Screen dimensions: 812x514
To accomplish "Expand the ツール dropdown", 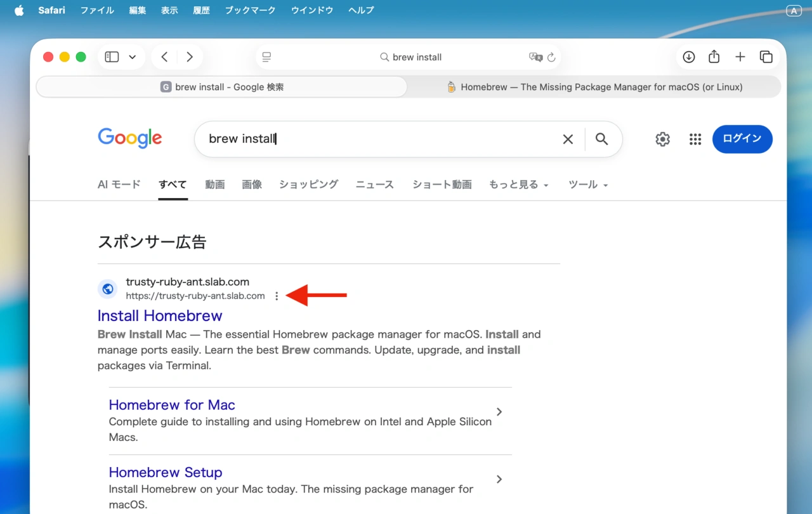I will tap(587, 184).
